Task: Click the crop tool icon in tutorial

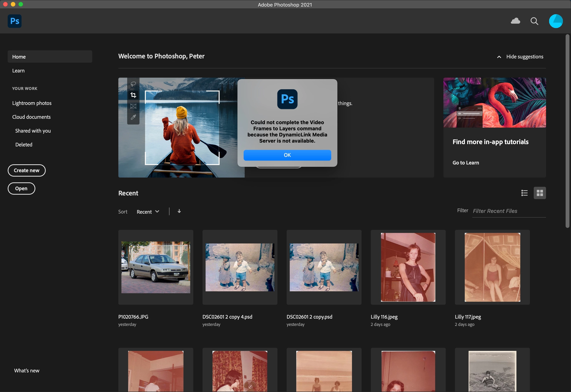Action: pyautogui.click(x=133, y=95)
